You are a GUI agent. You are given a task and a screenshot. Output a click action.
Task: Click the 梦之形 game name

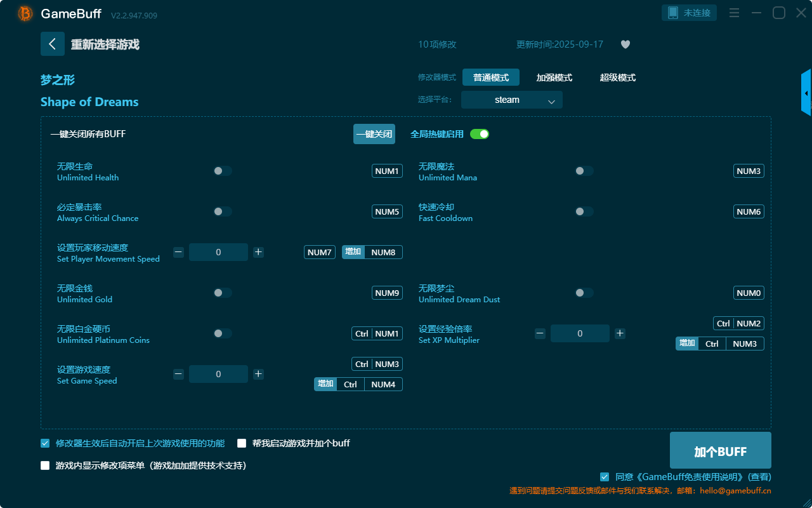(58, 80)
